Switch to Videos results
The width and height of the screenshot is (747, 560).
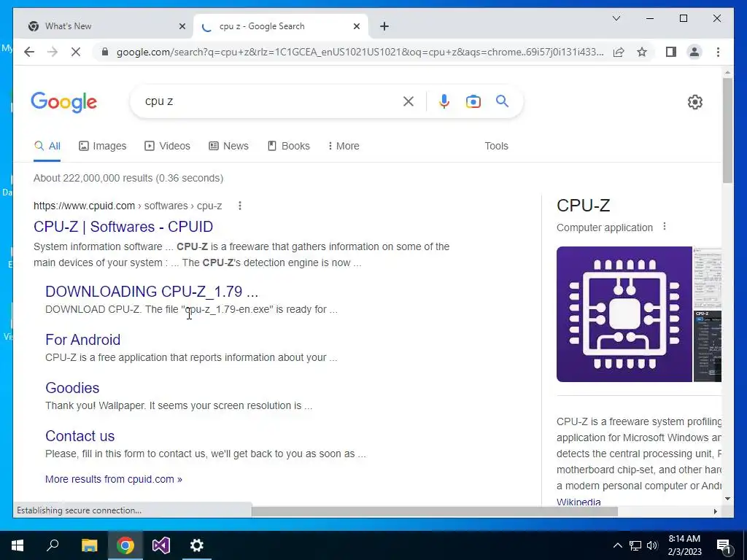point(167,146)
